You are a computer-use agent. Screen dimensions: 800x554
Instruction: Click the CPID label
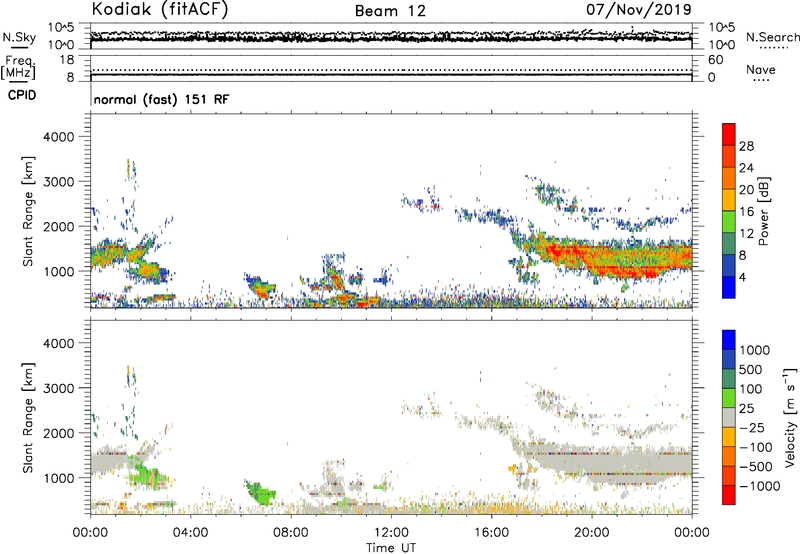[x=22, y=95]
